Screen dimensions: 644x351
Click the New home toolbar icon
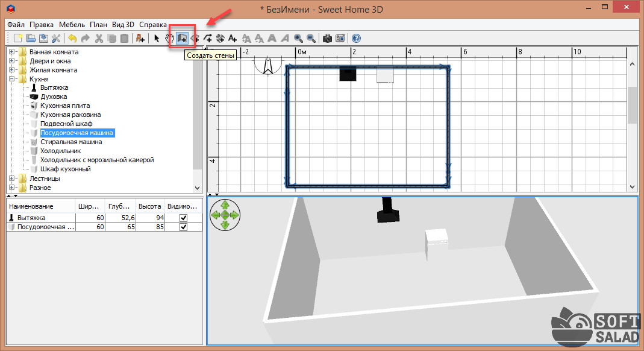pos(18,38)
